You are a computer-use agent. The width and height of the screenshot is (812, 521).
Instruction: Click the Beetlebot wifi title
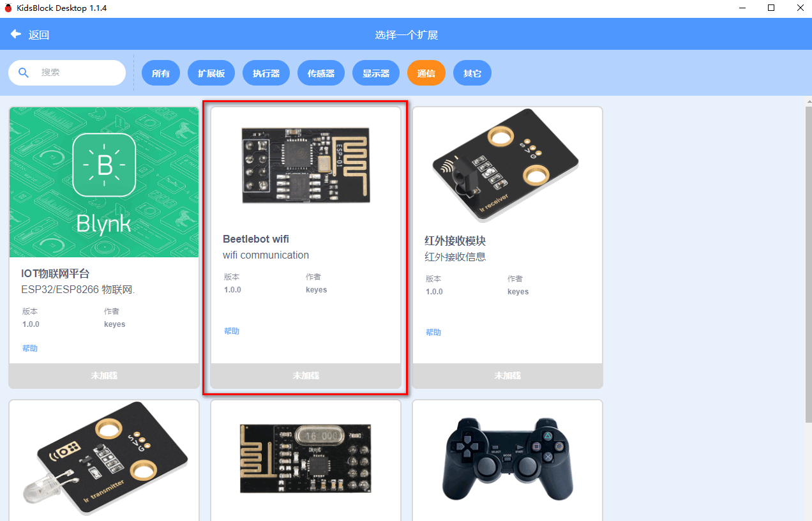pos(256,239)
